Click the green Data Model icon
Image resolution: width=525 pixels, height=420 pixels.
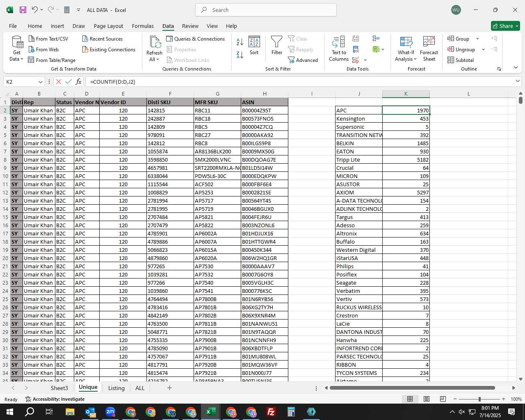pos(376,49)
